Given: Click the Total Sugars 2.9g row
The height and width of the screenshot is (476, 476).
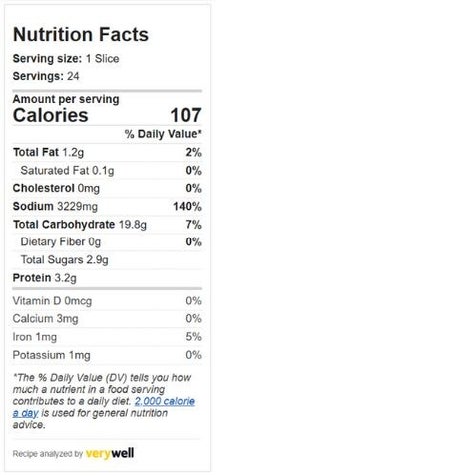Looking at the screenshot, I should pos(107,259).
